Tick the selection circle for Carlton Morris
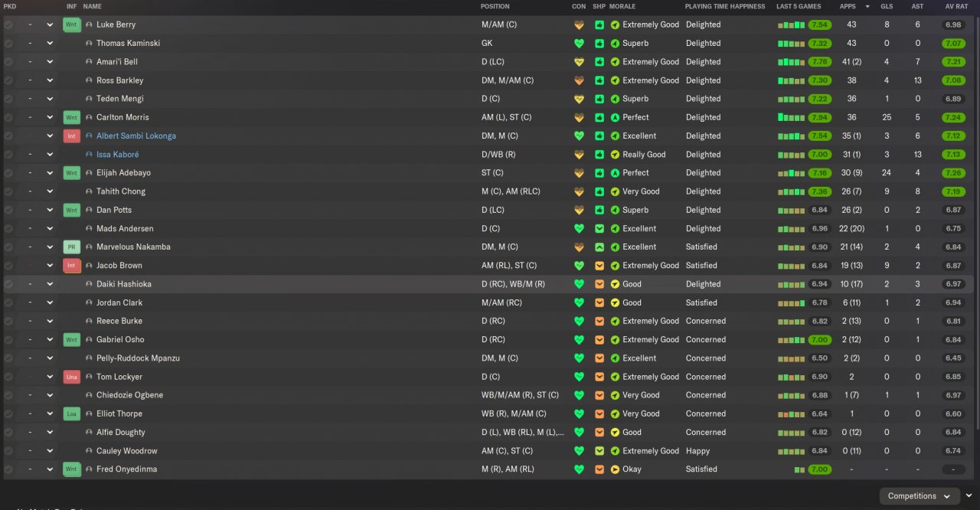Screen dimensions: 980x510 (x=8, y=117)
